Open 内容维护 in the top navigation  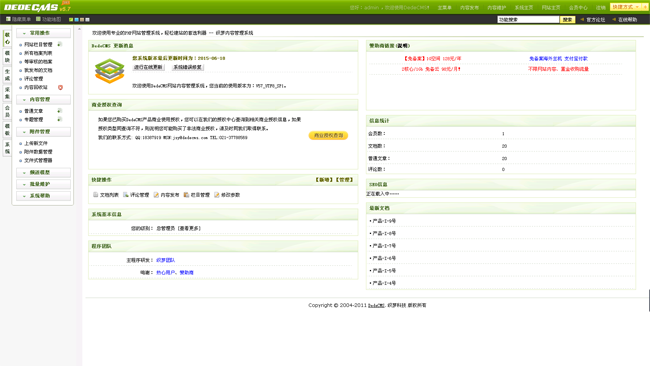(496, 7)
